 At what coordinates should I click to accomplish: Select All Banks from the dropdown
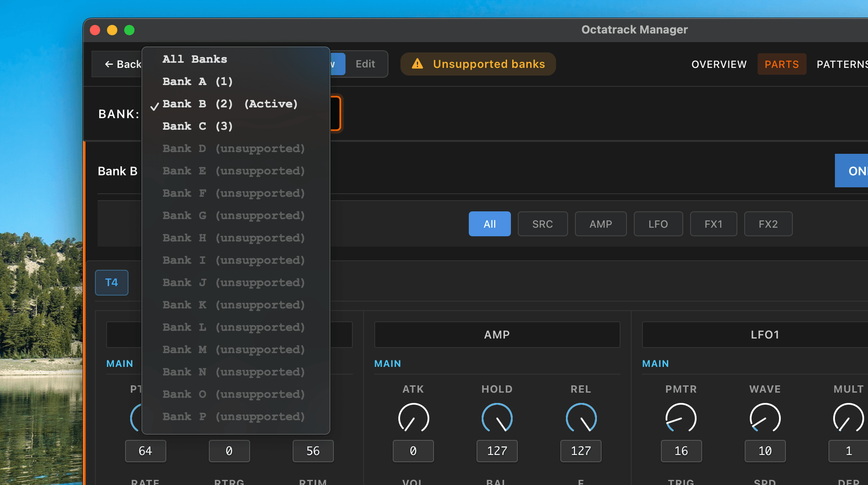coord(195,59)
